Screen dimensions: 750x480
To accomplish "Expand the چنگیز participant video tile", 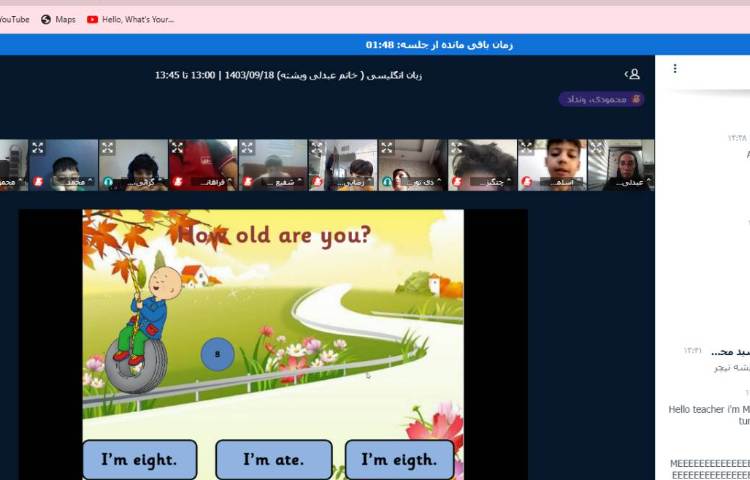I will (x=456, y=148).
